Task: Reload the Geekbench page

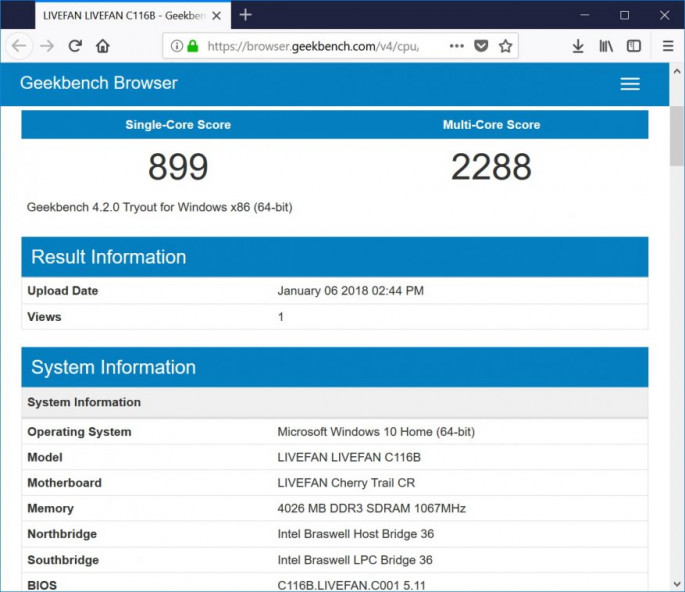Action: [75, 46]
